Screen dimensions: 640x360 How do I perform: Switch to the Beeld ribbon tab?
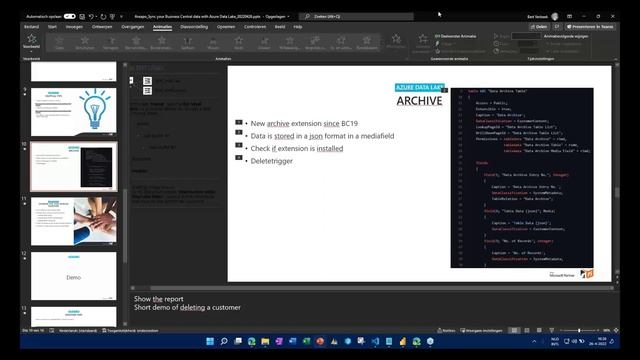pyautogui.click(x=280, y=27)
